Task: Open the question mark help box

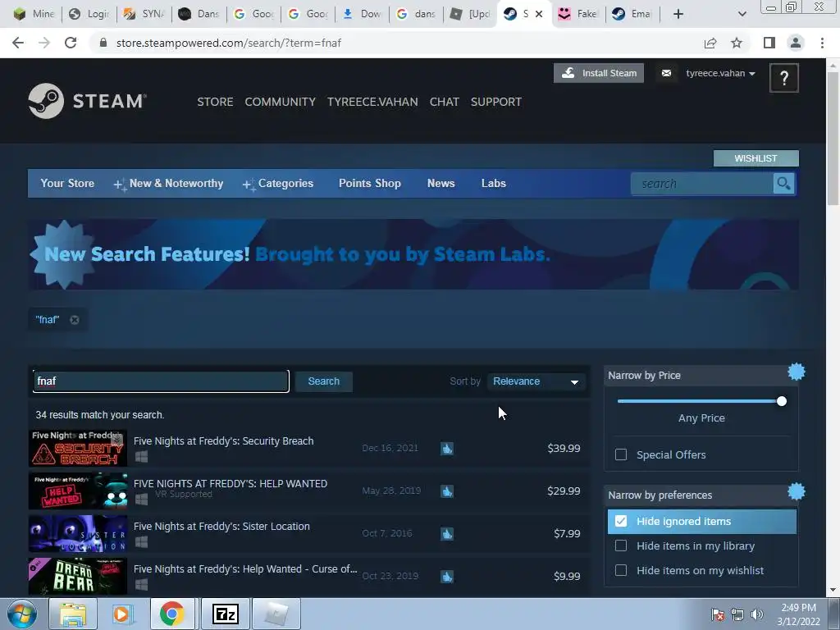Action: (783, 78)
